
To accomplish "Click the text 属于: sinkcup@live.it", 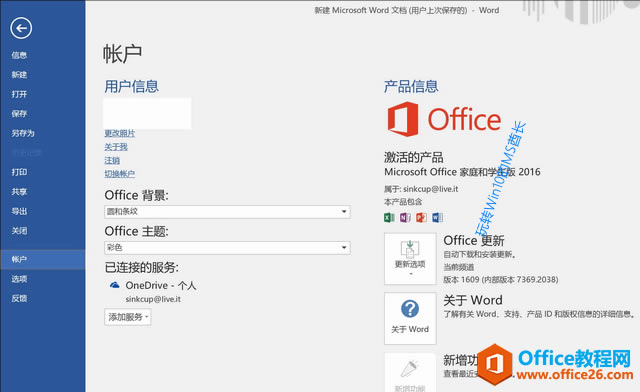I will (x=421, y=189).
